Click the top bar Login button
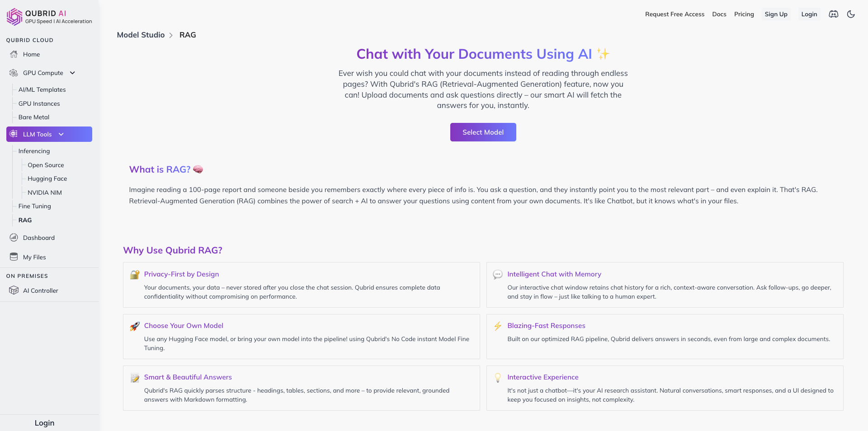The height and width of the screenshot is (431, 868). point(809,14)
